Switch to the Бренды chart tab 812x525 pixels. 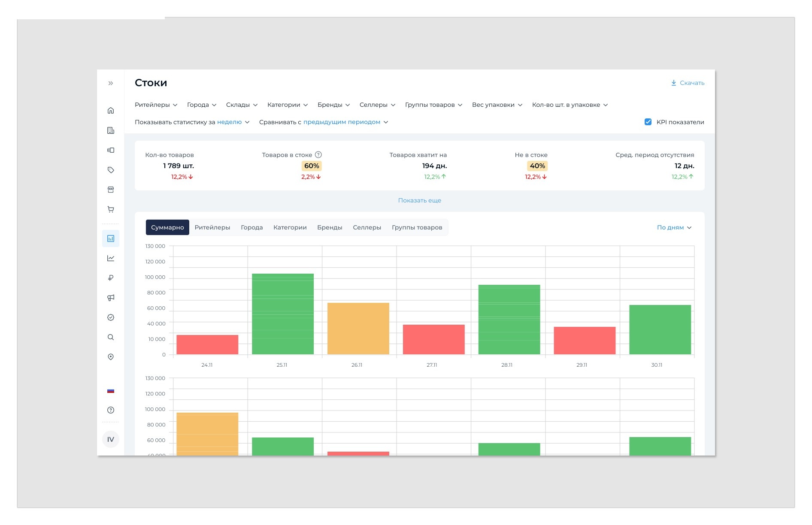coord(330,227)
